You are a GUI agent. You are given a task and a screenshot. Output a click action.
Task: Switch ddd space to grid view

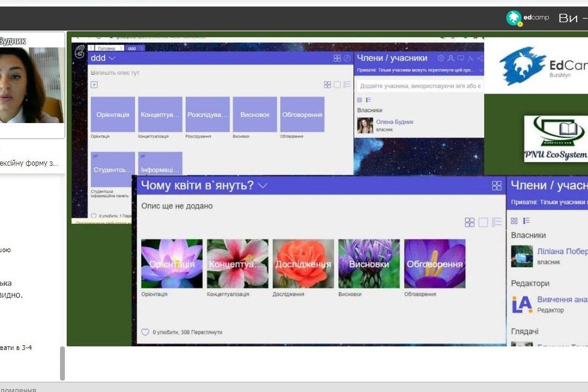(327, 85)
